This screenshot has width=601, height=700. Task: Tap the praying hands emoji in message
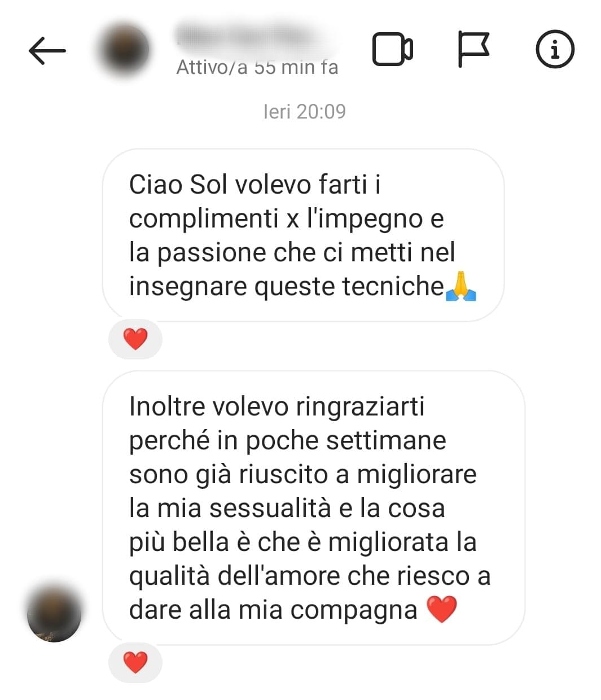pos(461,286)
